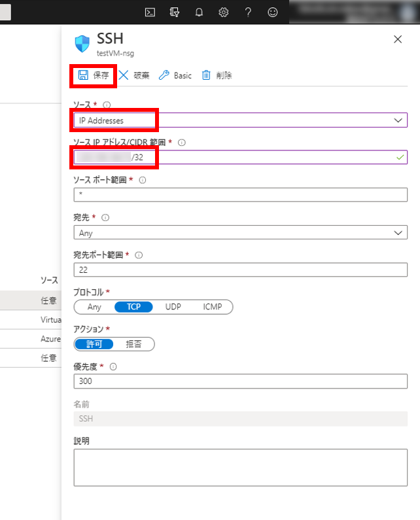Select ICMP protocol option
This screenshot has width=420, height=520.
pyautogui.click(x=213, y=307)
